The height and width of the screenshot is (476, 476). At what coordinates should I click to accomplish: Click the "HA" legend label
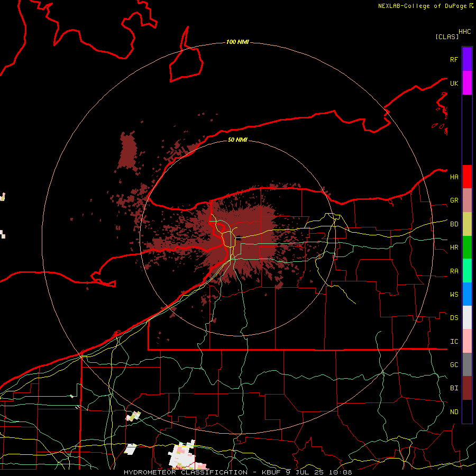pos(454,177)
